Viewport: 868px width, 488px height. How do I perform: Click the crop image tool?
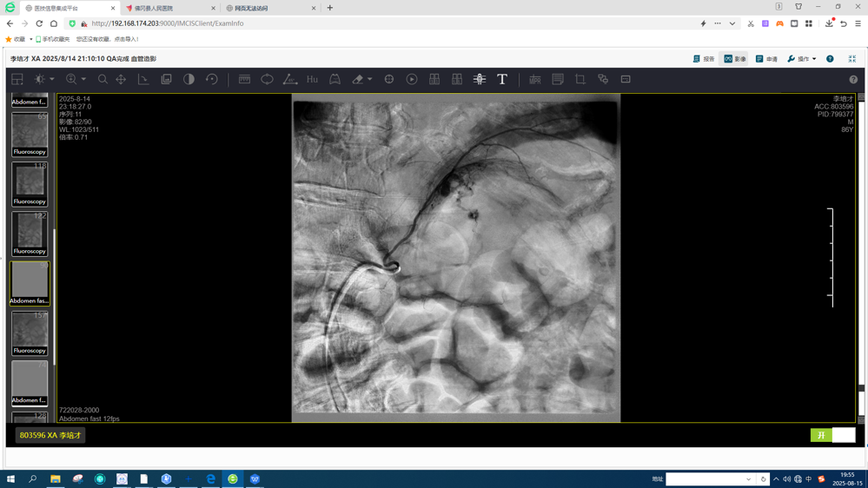coord(580,79)
